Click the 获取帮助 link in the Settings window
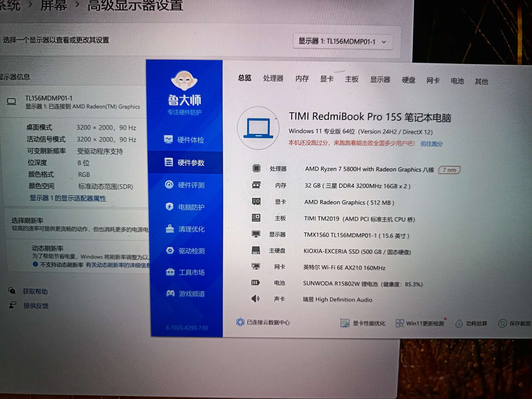The height and width of the screenshot is (399, 532). point(35,291)
